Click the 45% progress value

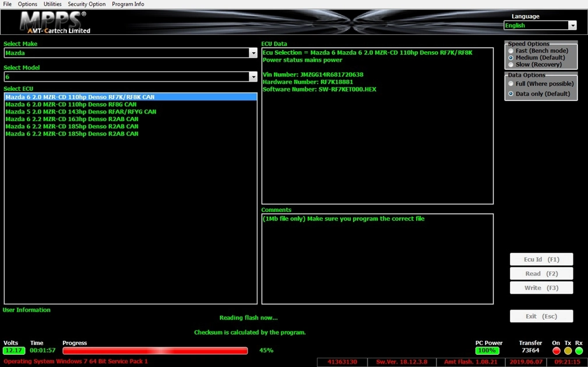266,351
